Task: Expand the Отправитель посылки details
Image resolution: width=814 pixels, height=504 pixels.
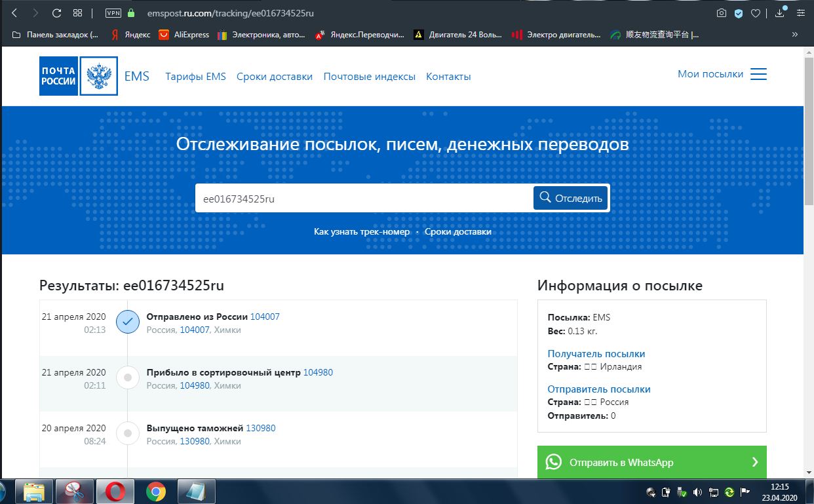Action: (598, 389)
